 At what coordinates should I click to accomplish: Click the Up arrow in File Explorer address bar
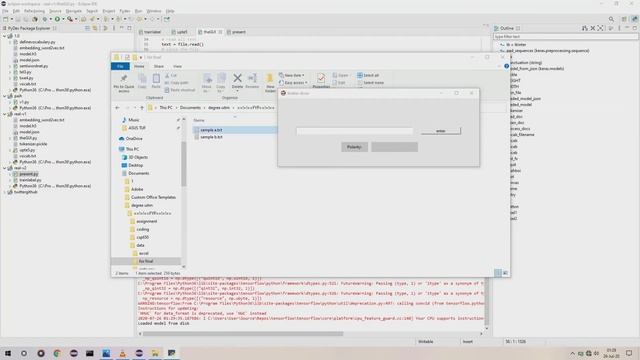click(x=142, y=108)
